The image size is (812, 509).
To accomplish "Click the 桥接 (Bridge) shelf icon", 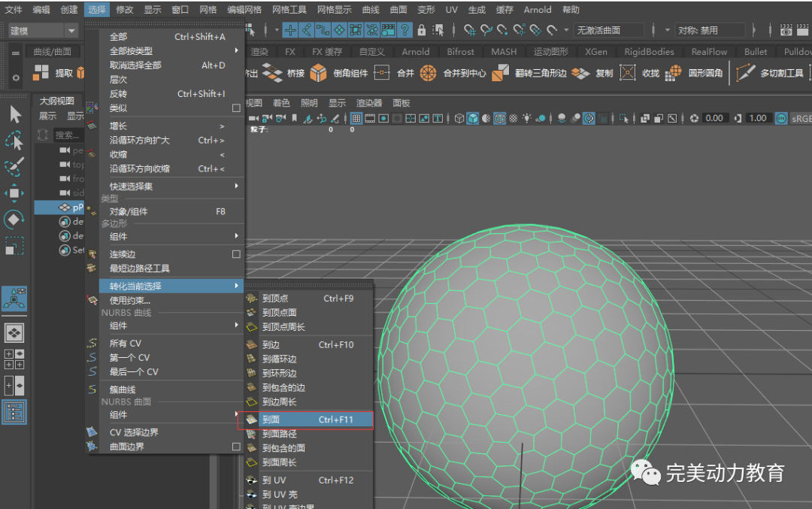I will pyautogui.click(x=271, y=73).
